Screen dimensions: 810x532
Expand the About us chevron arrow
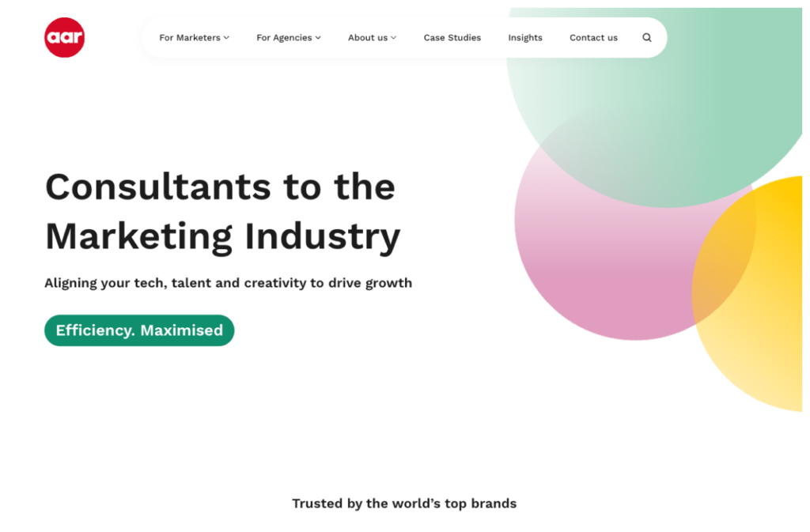click(x=394, y=38)
